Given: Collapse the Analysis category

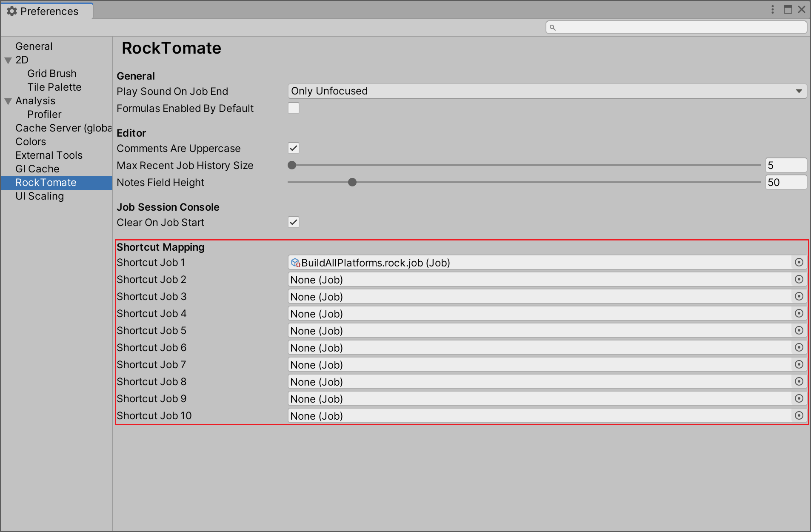Looking at the screenshot, I should [8, 101].
